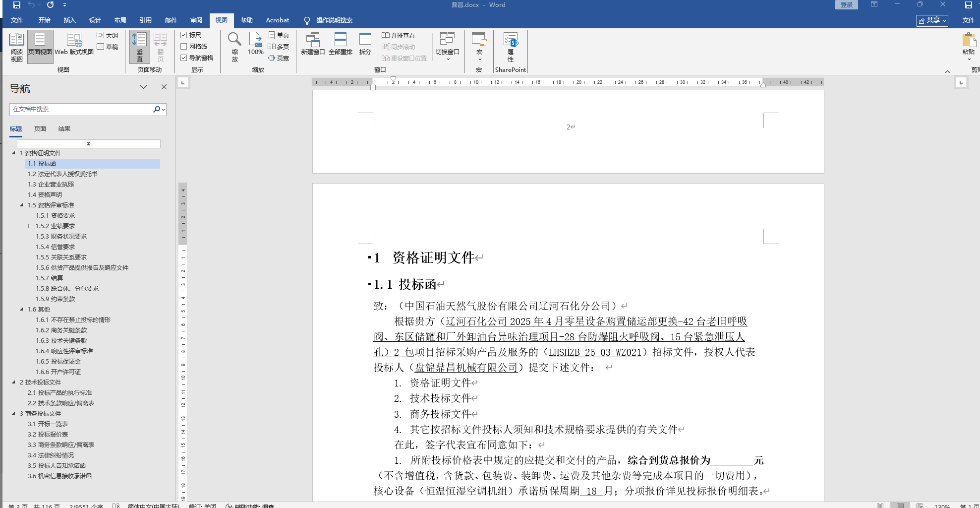Screen dimensions: 980x508
Task: Uncheck the Ruler (标尺) checkbox
Action: [184, 35]
